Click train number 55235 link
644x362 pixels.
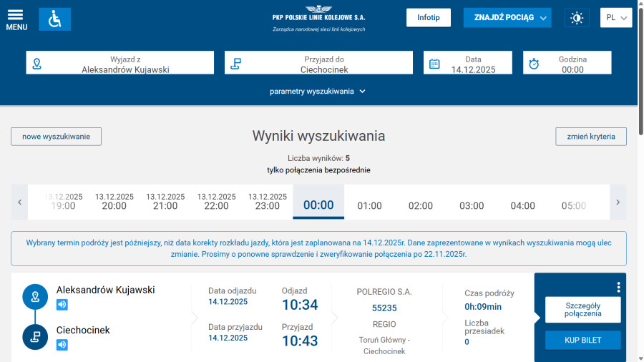(x=384, y=308)
